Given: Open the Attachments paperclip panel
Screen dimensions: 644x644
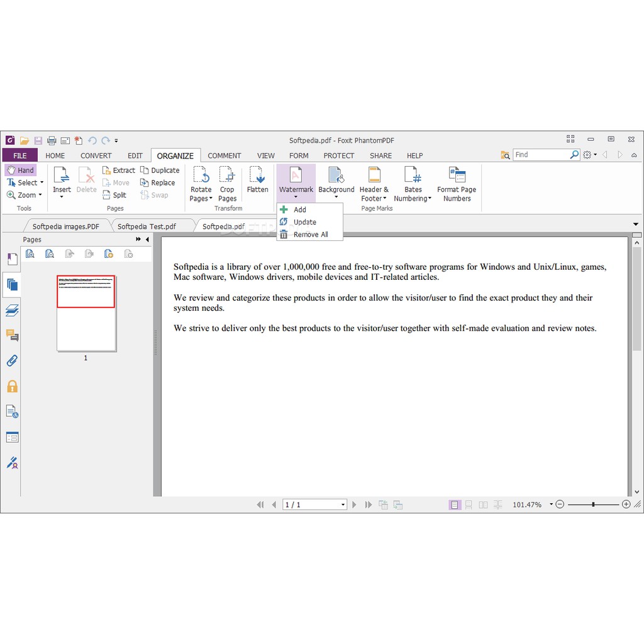Looking at the screenshot, I should pyautogui.click(x=13, y=361).
